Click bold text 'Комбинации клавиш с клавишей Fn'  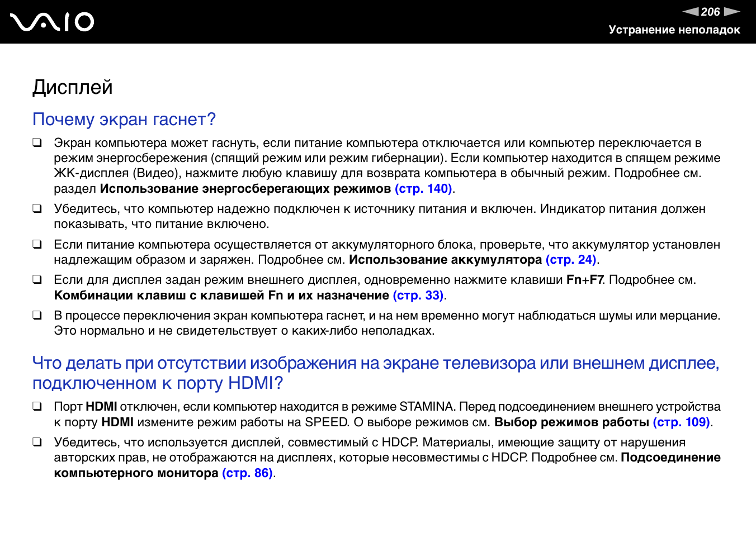(x=169, y=296)
